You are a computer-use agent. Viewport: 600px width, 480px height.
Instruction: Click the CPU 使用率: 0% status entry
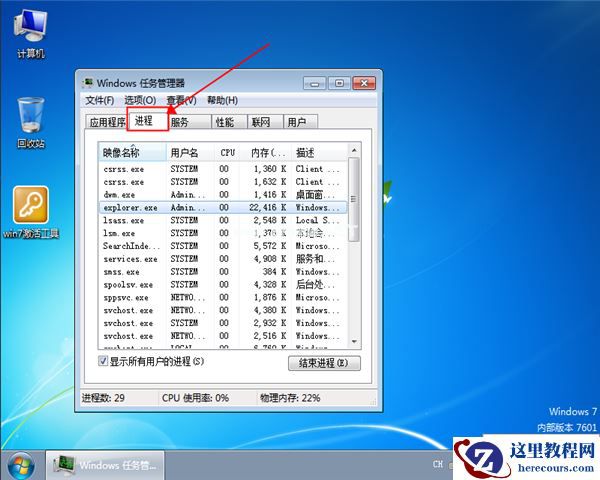(195, 398)
